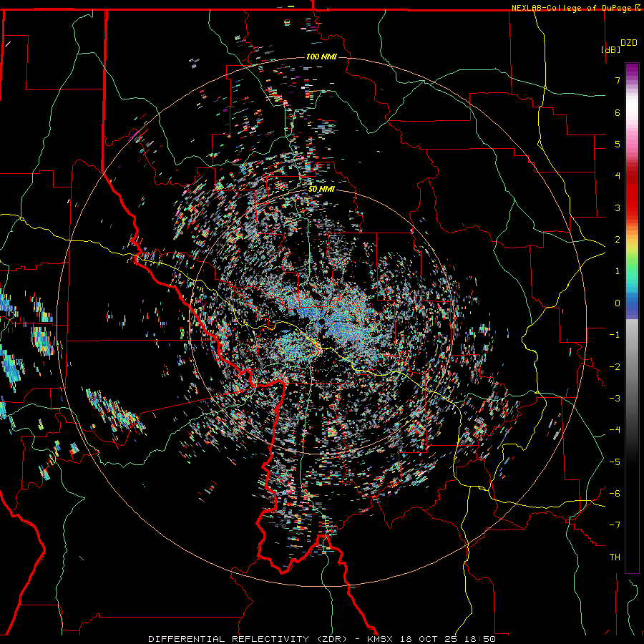
Task: Click the dark radar site circle at center
Action: click(x=322, y=321)
